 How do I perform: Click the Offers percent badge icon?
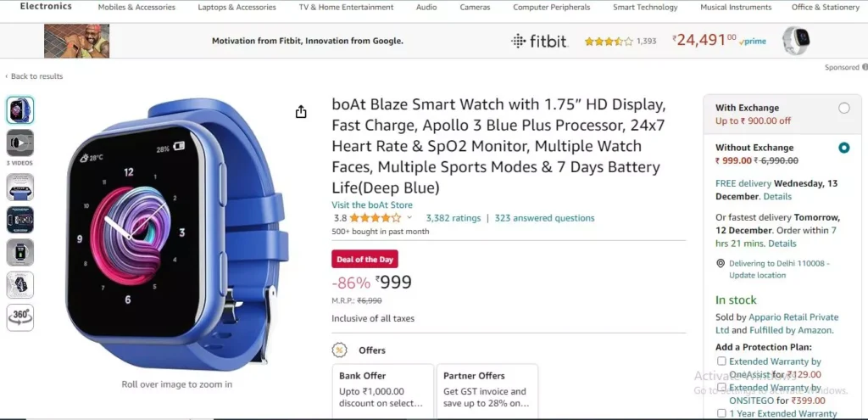tap(339, 350)
